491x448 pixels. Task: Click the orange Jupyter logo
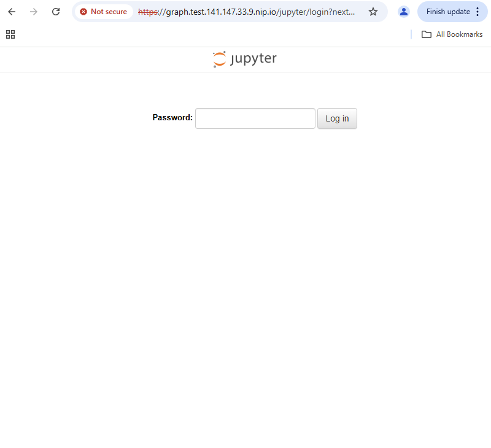coord(219,58)
